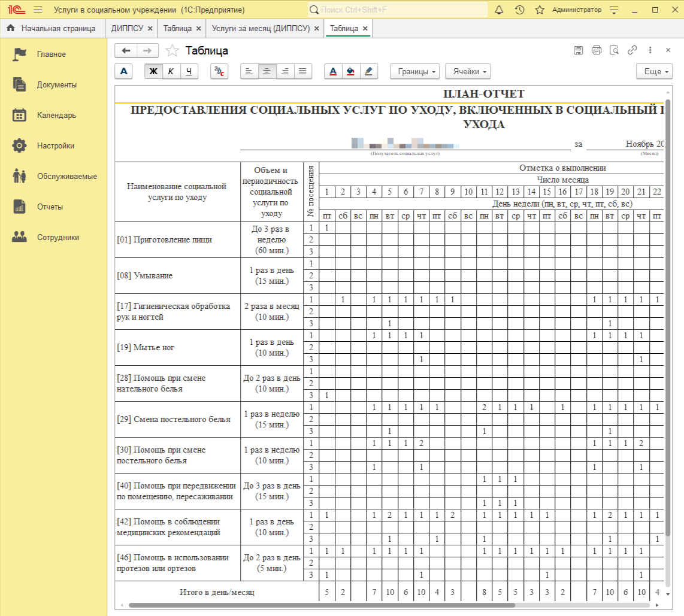Toggle underline formatting (Ч)
Screen dimensions: 684x616
pos(189,71)
